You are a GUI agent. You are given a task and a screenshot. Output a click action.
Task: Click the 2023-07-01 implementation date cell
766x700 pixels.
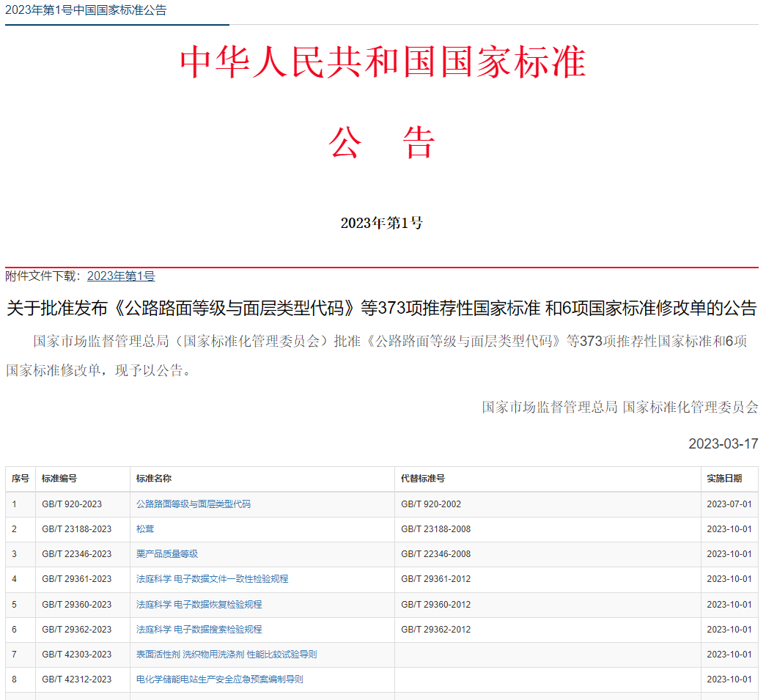tap(729, 504)
